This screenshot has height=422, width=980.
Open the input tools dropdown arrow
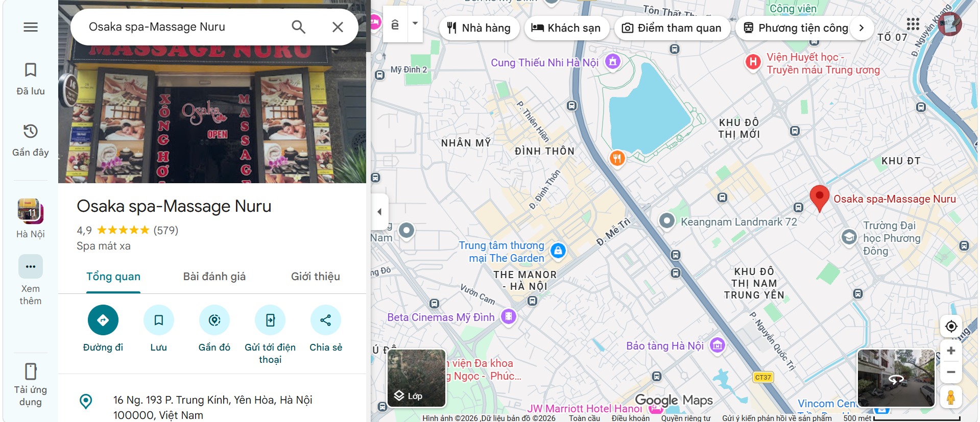(415, 24)
